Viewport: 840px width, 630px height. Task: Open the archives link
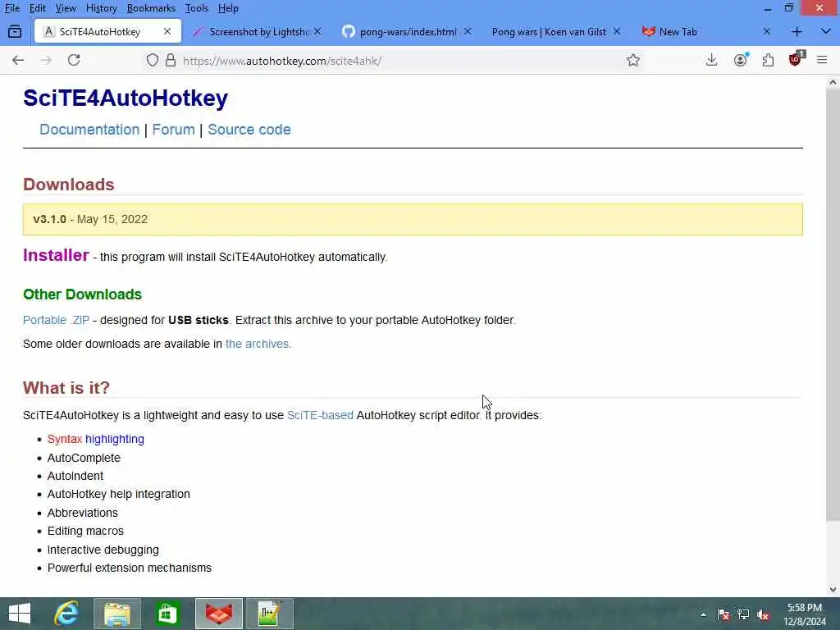click(x=258, y=344)
